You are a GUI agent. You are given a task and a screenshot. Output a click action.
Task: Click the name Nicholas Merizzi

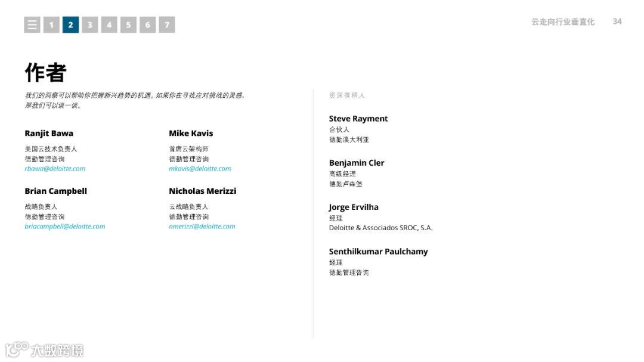[203, 191]
